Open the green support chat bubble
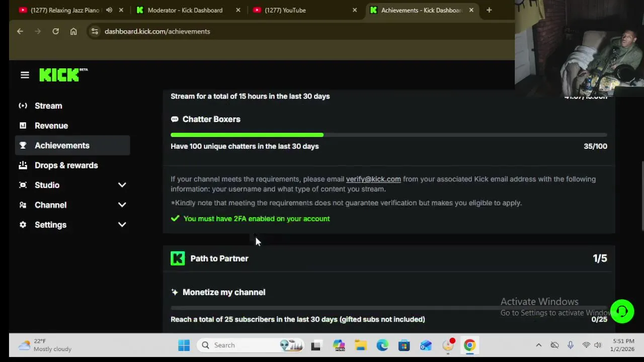The height and width of the screenshot is (362, 644). 622,312
